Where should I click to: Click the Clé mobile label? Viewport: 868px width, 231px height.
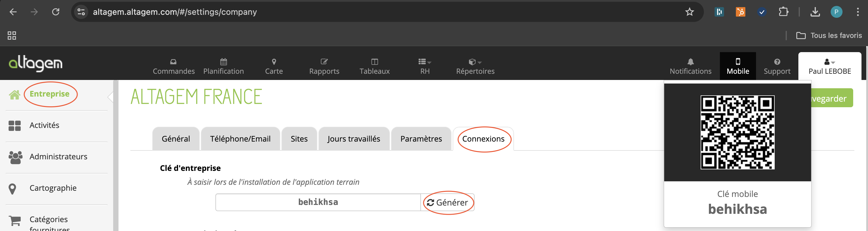point(737,194)
